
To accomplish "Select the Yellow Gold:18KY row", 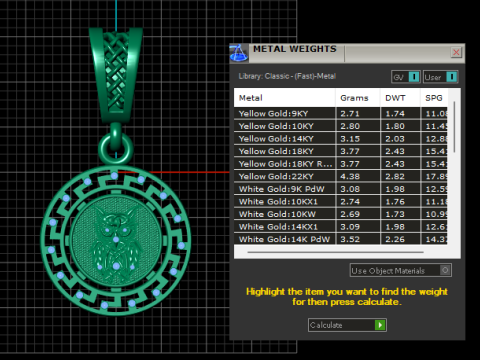I will point(341,151).
